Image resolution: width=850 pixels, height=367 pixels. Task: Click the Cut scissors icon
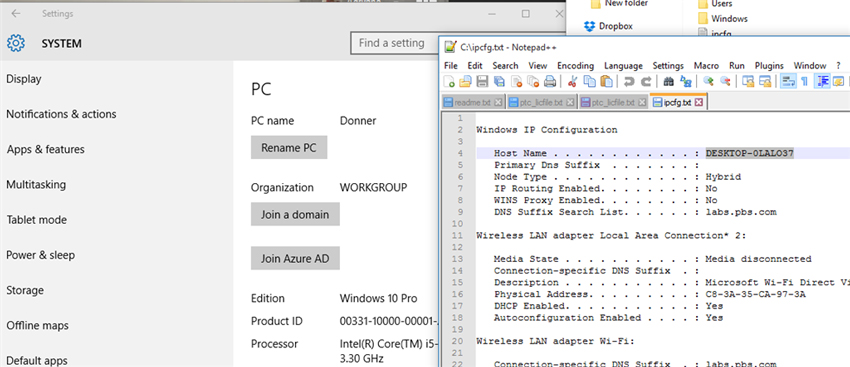pos(572,81)
